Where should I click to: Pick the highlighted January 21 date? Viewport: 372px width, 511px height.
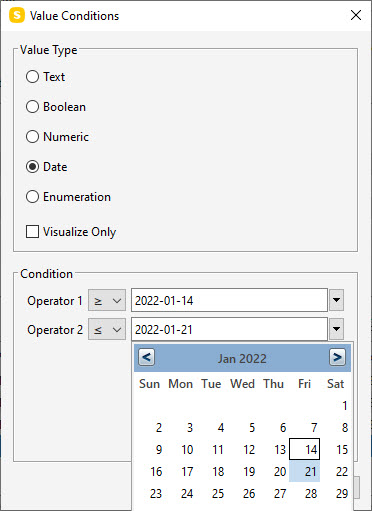(x=304, y=472)
